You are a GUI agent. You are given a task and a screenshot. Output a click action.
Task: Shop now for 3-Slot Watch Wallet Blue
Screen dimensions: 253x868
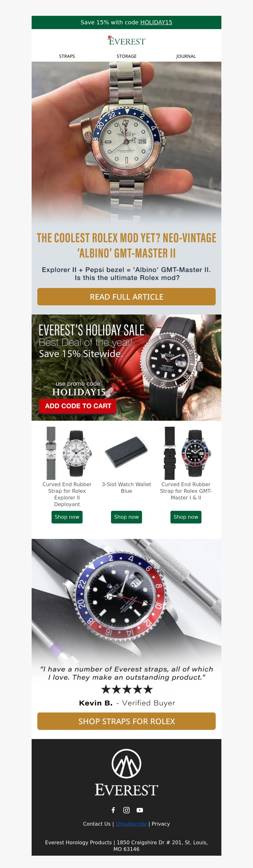pyautogui.click(x=126, y=517)
